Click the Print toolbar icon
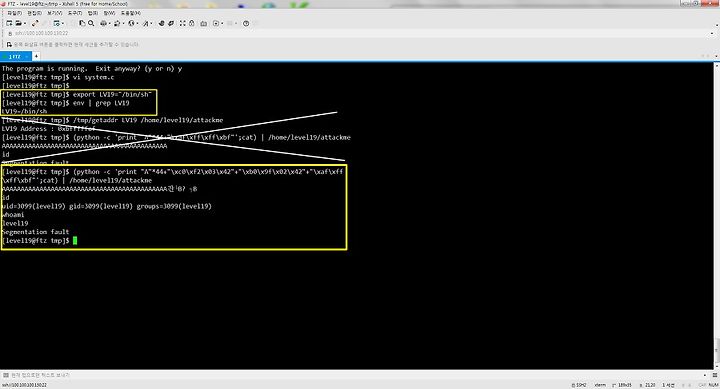 (103, 23)
